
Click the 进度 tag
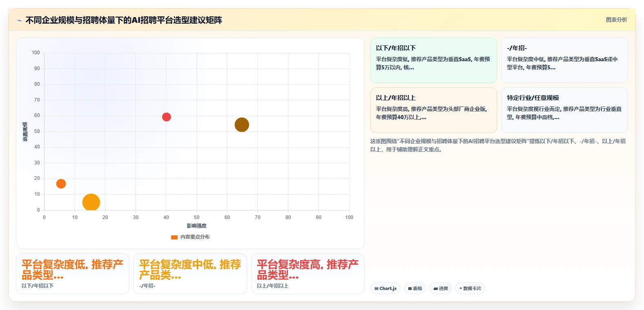440,288
